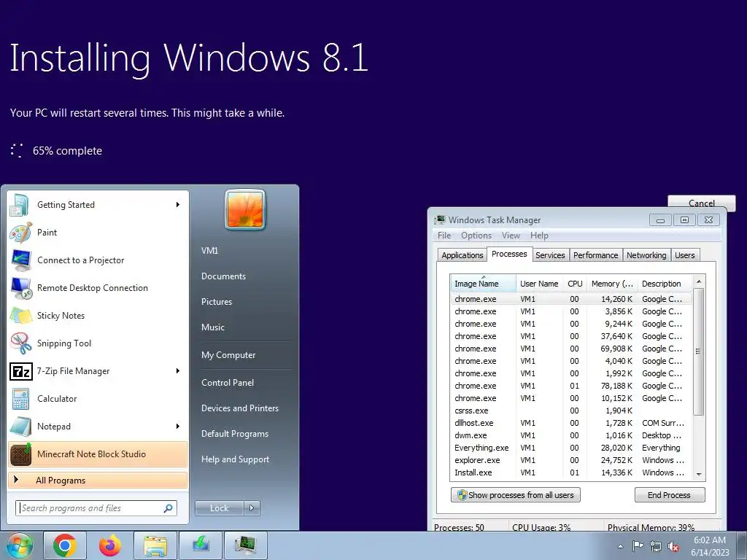747x560 pixels.
Task: Launch the Snipping Tool
Action: (98, 343)
